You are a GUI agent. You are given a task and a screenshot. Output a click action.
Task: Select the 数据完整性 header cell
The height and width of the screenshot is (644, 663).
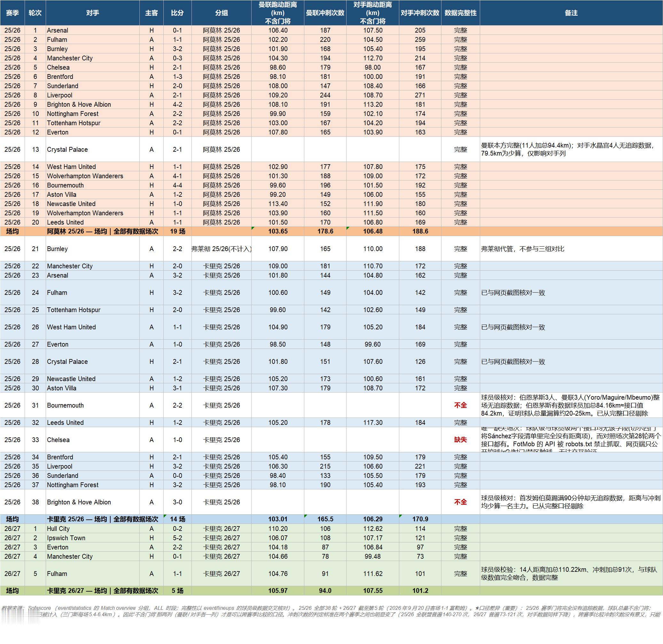460,13
